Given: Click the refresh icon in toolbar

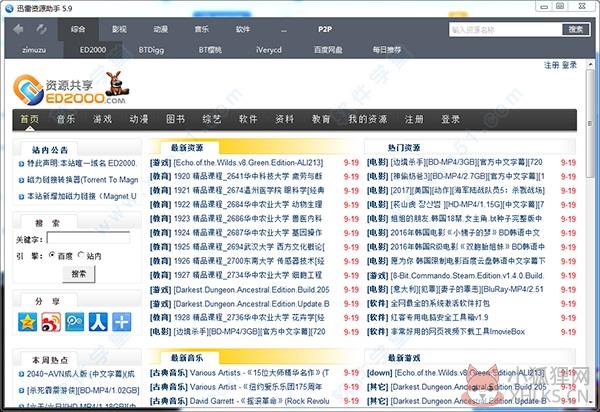Looking at the screenshot, I should click(41, 29).
